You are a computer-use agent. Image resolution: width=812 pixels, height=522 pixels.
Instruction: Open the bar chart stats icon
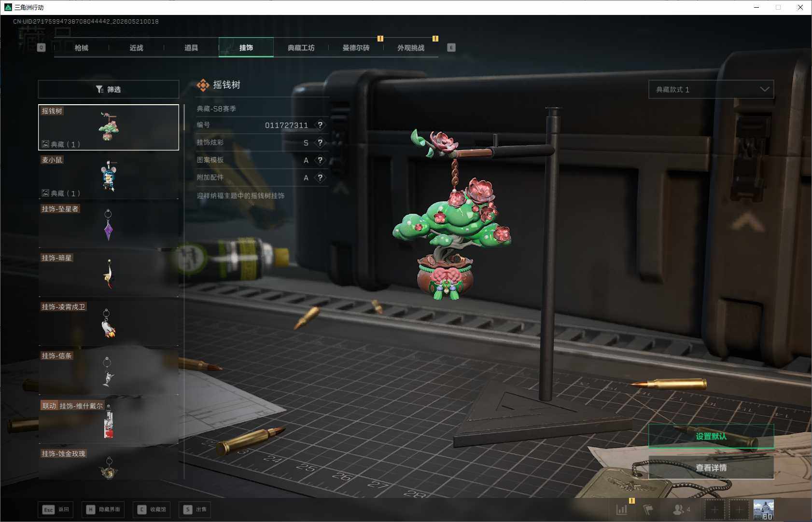(622, 509)
